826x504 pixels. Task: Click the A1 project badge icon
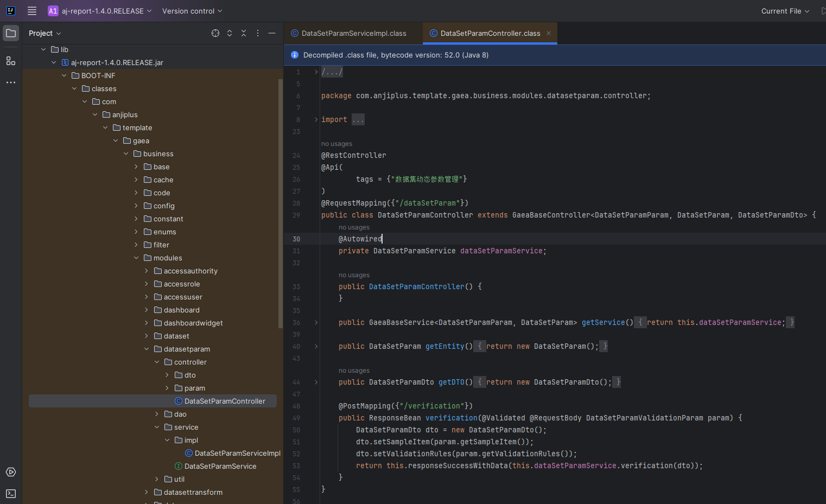[x=53, y=11]
